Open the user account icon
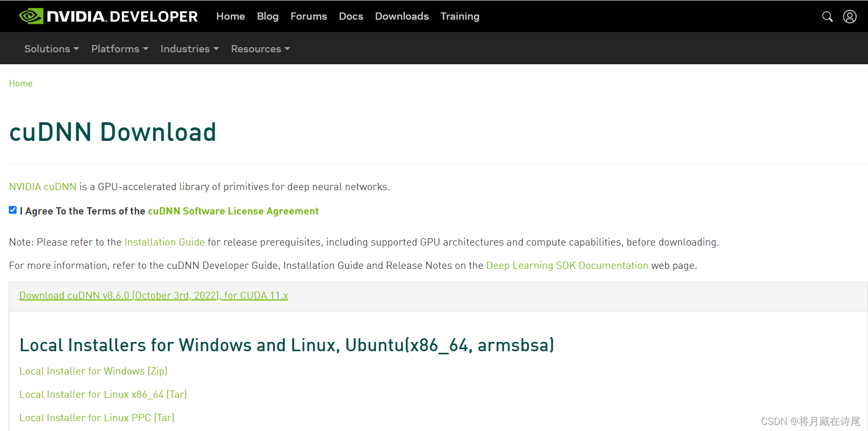The height and width of the screenshot is (431, 868). click(x=850, y=17)
